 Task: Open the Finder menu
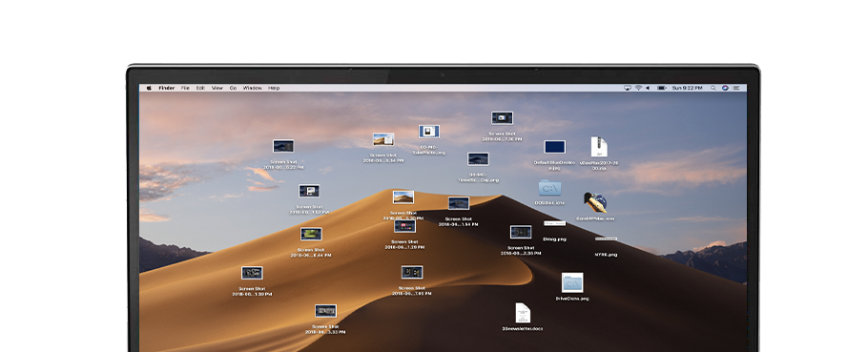167,88
